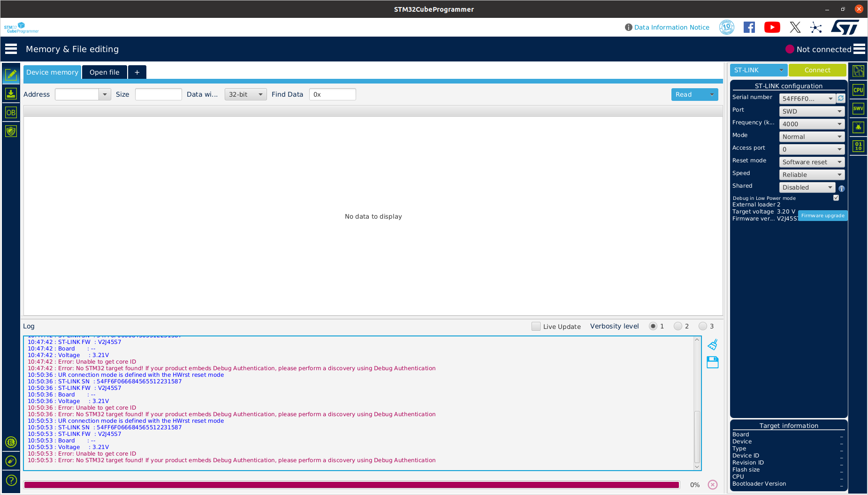This screenshot has height=495, width=868.
Task: Open the SWV viewer
Action: click(858, 108)
